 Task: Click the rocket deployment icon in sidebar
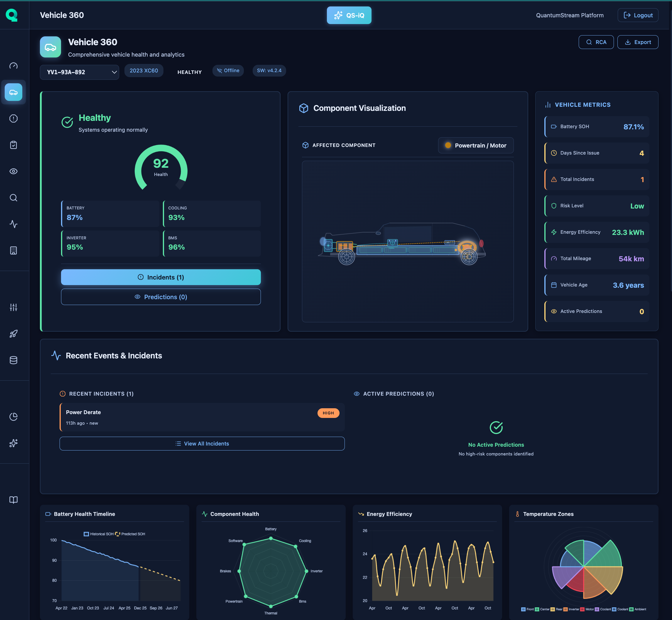coord(13,333)
